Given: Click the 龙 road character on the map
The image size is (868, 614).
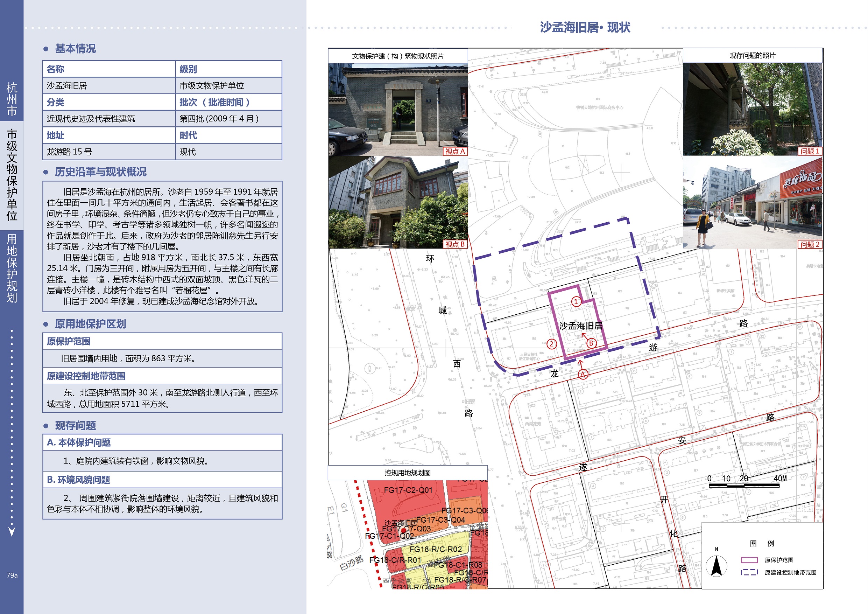Looking at the screenshot, I should (x=555, y=374).
